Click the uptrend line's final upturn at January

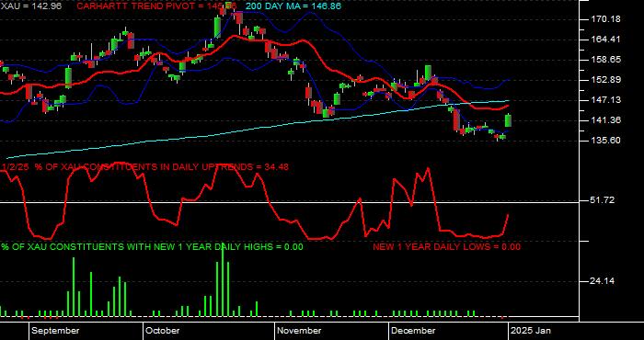click(506, 223)
